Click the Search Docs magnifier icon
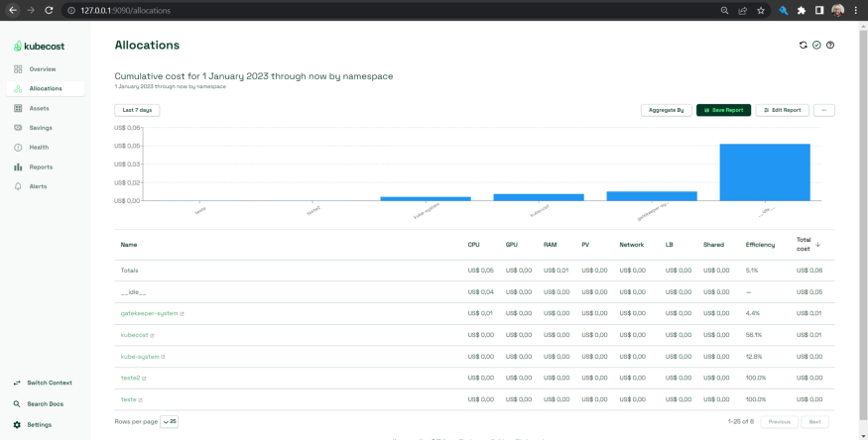The height and width of the screenshot is (440, 868). tap(17, 403)
